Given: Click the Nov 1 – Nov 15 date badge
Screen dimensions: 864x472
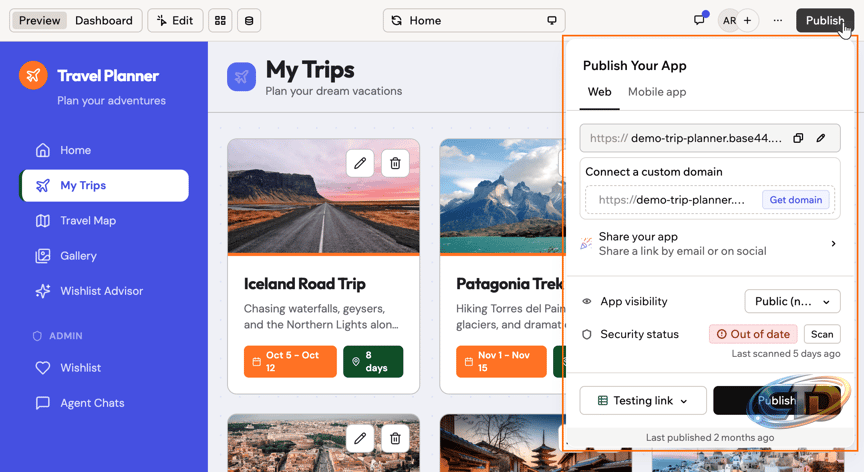Looking at the screenshot, I should point(501,361).
